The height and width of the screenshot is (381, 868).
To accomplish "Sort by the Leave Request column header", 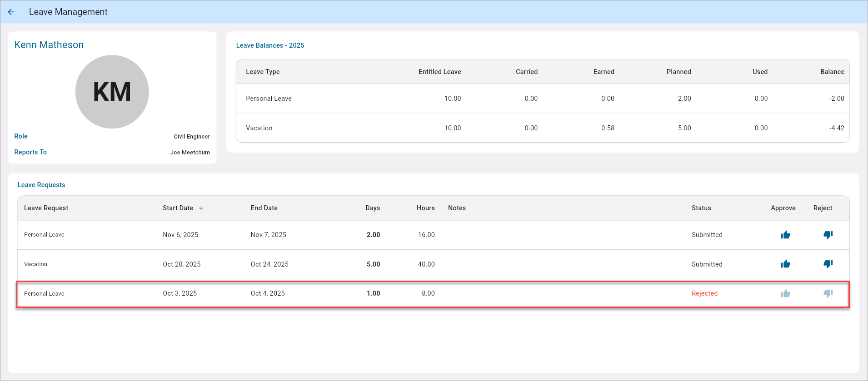I will [46, 208].
